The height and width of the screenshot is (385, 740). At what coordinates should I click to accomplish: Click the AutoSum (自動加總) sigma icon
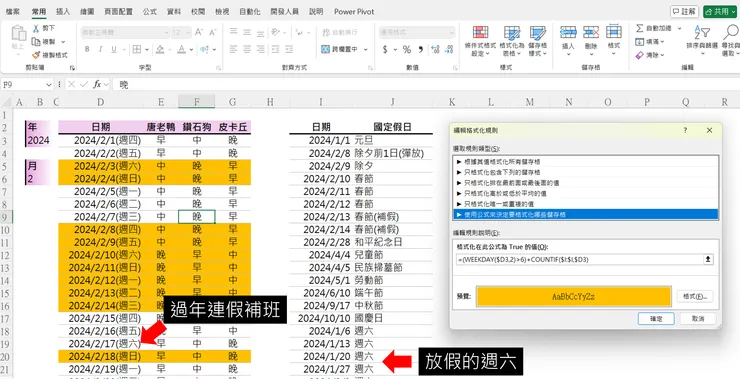tap(639, 28)
